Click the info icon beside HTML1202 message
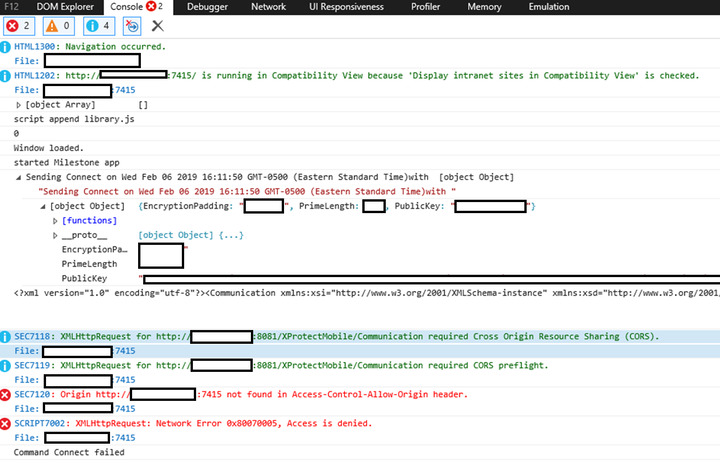This screenshot has width=720, height=475. point(6,75)
